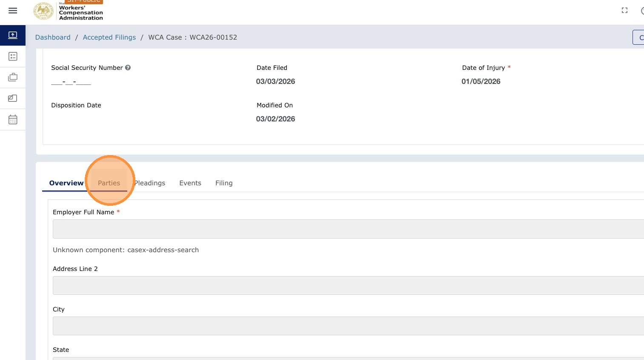This screenshot has height=360, width=644.
Task: Open the calendar sidebar icon
Action: 13,120
